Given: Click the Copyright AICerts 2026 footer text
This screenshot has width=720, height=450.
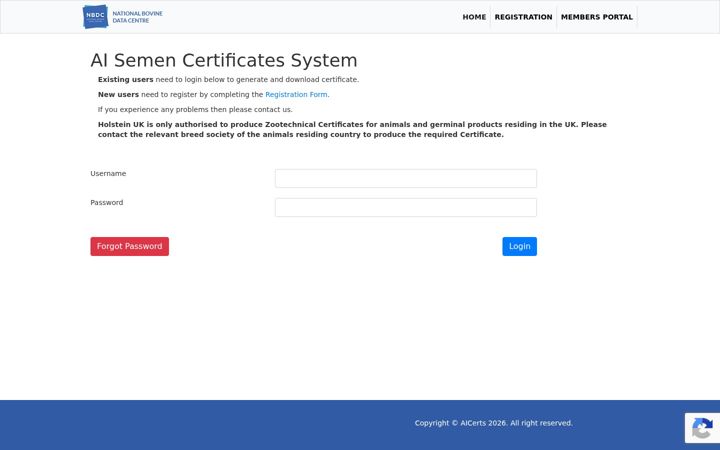Looking at the screenshot, I should (x=494, y=423).
